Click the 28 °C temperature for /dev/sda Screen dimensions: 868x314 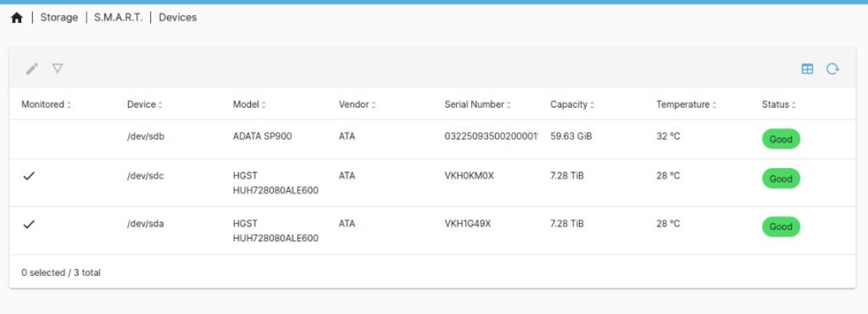pyautogui.click(x=668, y=224)
